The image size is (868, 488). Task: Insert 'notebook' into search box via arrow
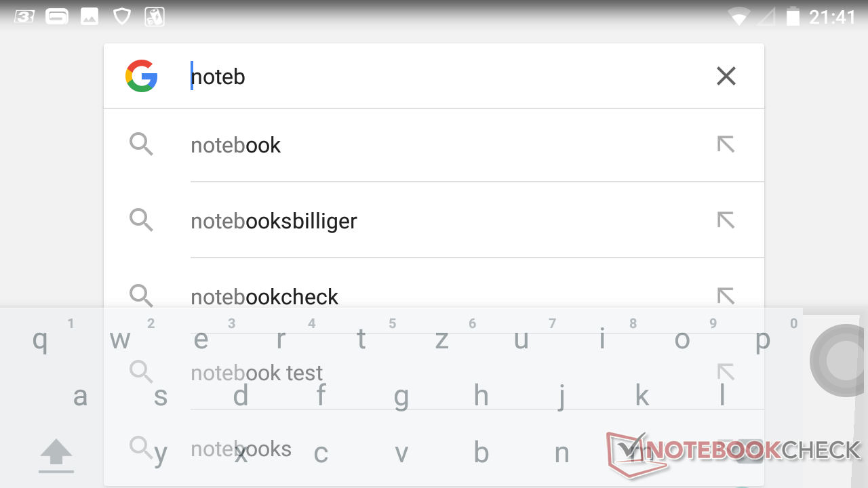pyautogui.click(x=726, y=144)
